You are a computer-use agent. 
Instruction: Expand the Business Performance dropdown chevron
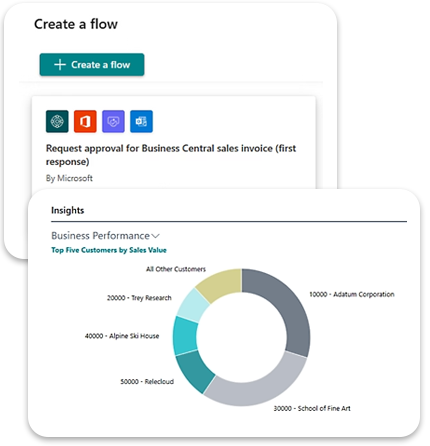pyautogui.click(x=155, y=236)
